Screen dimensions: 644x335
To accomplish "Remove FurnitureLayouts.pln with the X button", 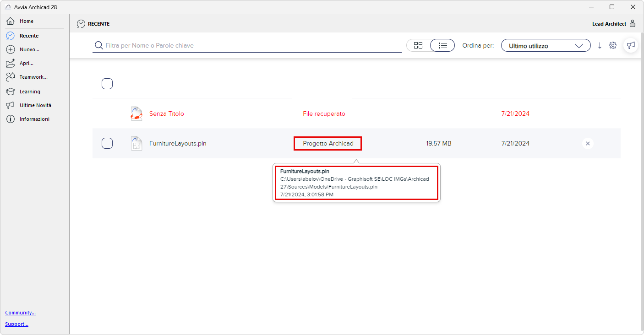I will coord(588,143).
